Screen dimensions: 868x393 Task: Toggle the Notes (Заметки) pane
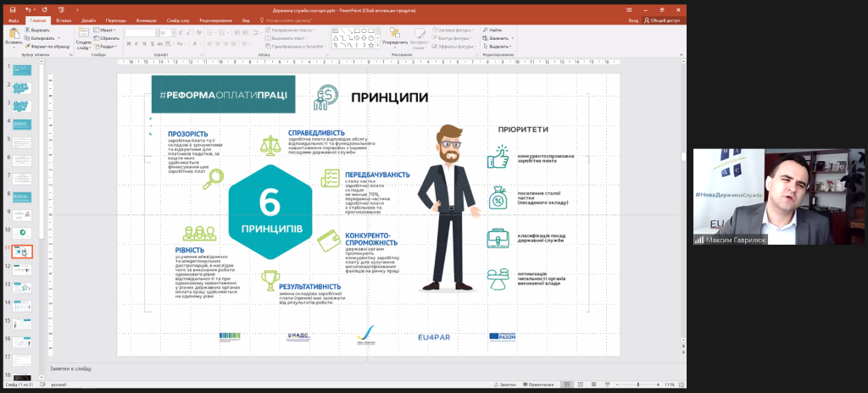(x=508, y=385)
